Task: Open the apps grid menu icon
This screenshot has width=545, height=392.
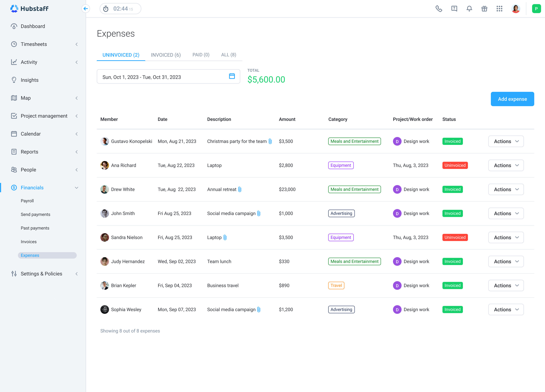Action: tap(499, 9)
